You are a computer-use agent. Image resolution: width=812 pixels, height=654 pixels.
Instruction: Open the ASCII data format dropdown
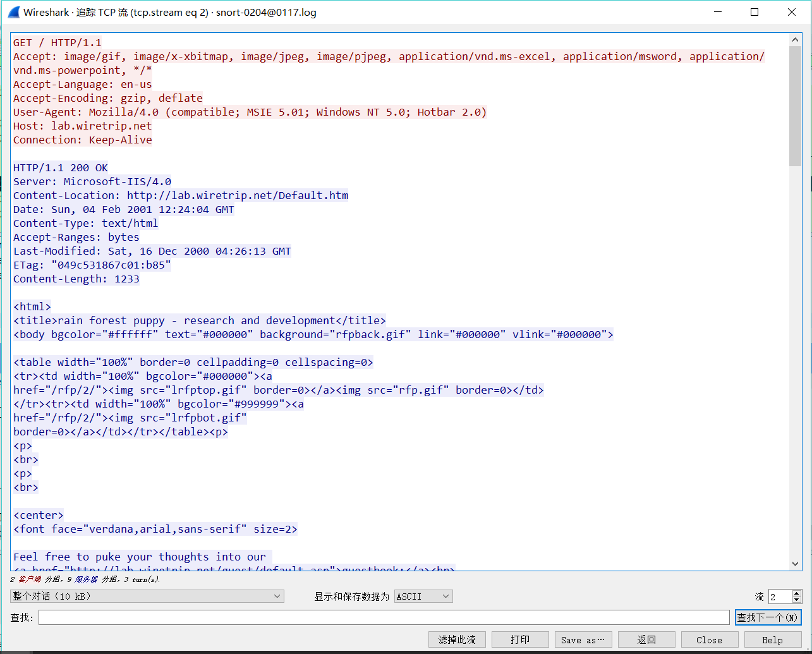pyautogui.click(x=423, y=596)
